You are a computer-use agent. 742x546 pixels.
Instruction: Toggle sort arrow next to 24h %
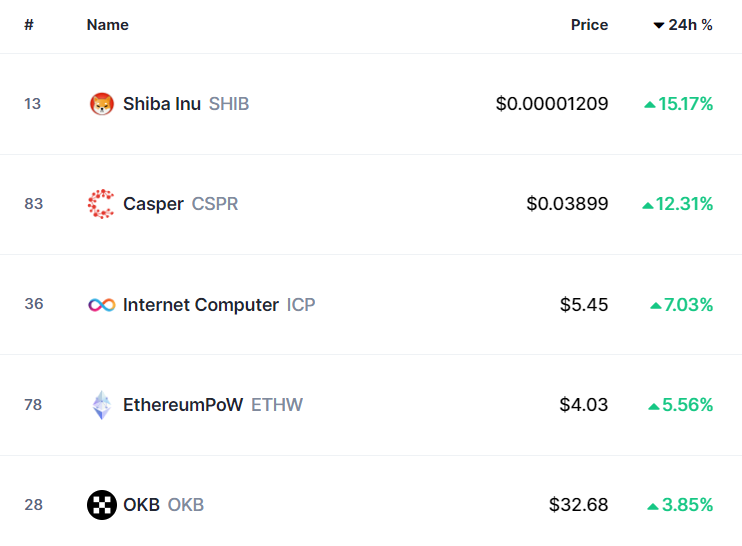[x=659, y=26]
